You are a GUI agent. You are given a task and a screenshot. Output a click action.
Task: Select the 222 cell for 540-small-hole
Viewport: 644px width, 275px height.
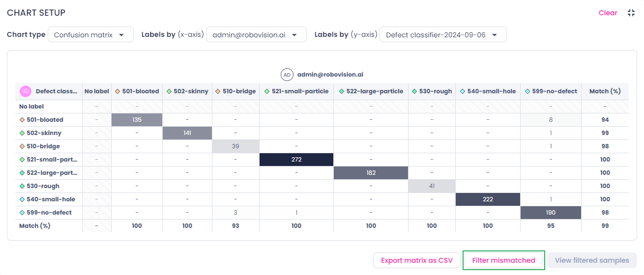tap(488, 199)
